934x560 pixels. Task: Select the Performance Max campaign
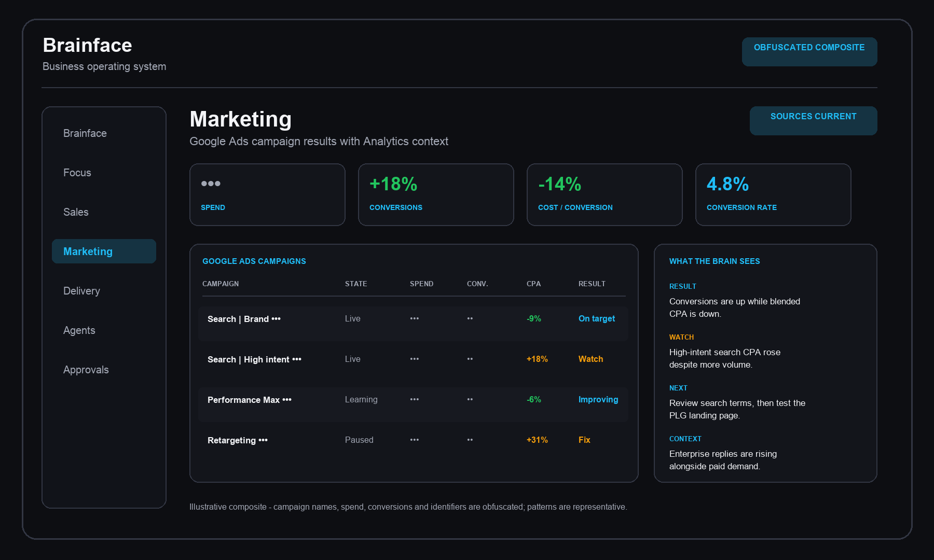pos(413,404)
